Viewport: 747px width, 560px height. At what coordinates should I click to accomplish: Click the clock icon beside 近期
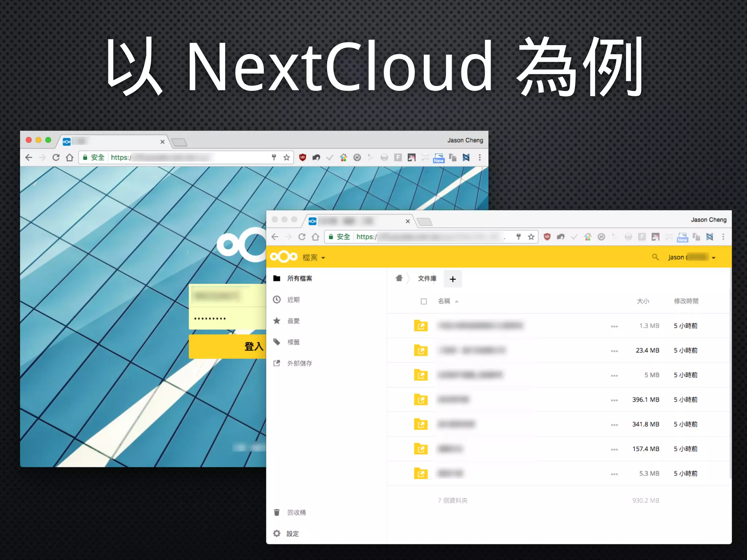[277, 300]
